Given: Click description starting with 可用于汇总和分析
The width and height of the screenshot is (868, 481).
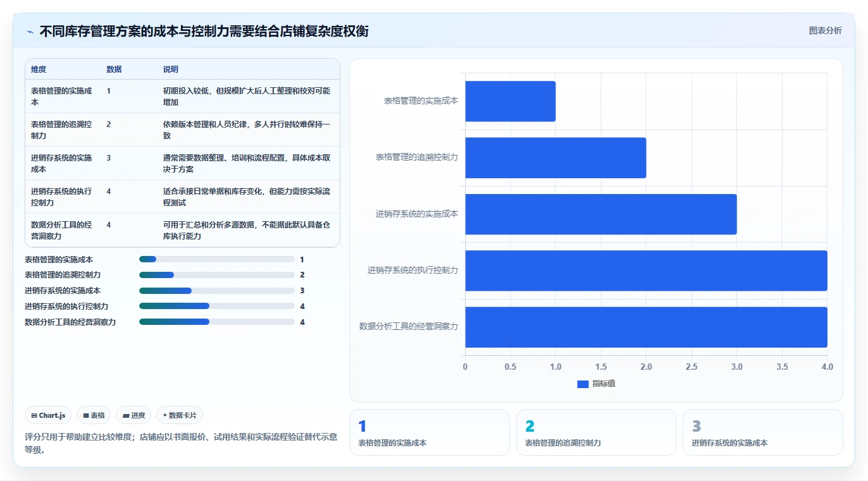Looking at the screenshot, I should point(247,230).
